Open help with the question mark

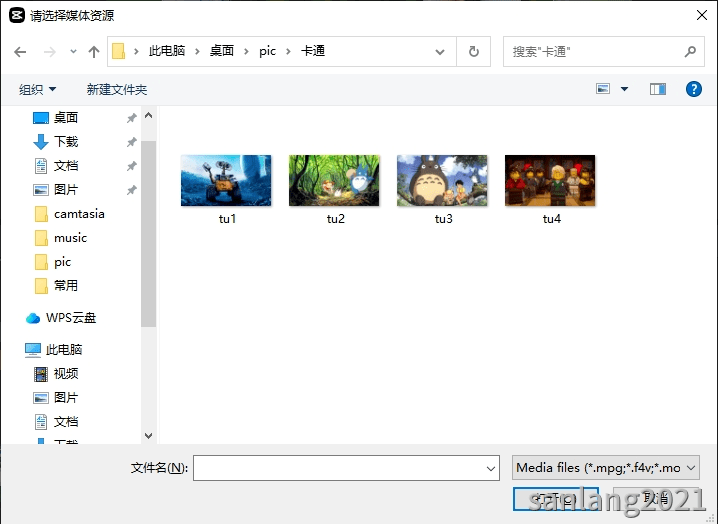click(694, 89)
